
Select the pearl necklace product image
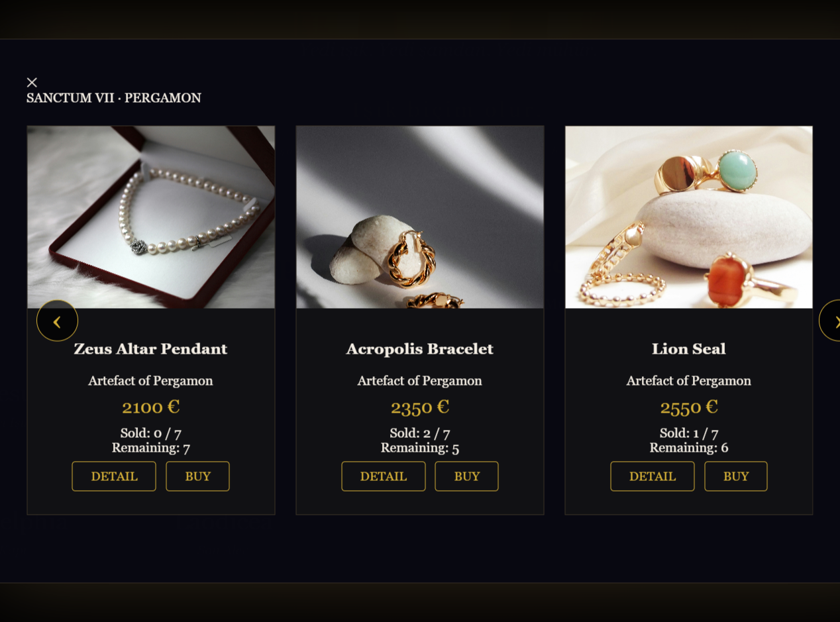pyautogui.click(x=151, y=217)
